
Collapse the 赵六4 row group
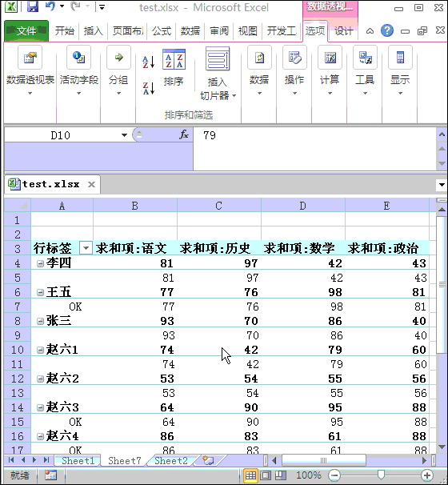click(x=40, y=436)
